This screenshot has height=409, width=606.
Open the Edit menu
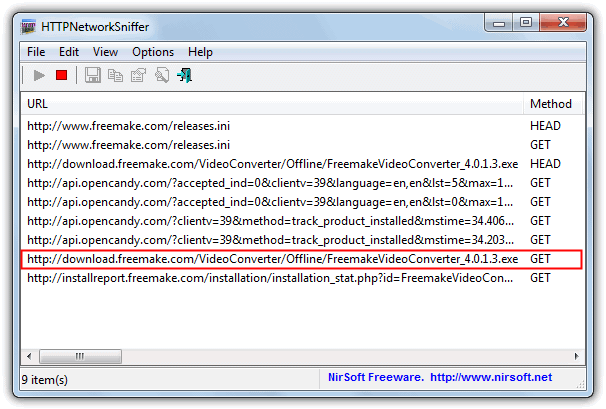tap(69, 52)
